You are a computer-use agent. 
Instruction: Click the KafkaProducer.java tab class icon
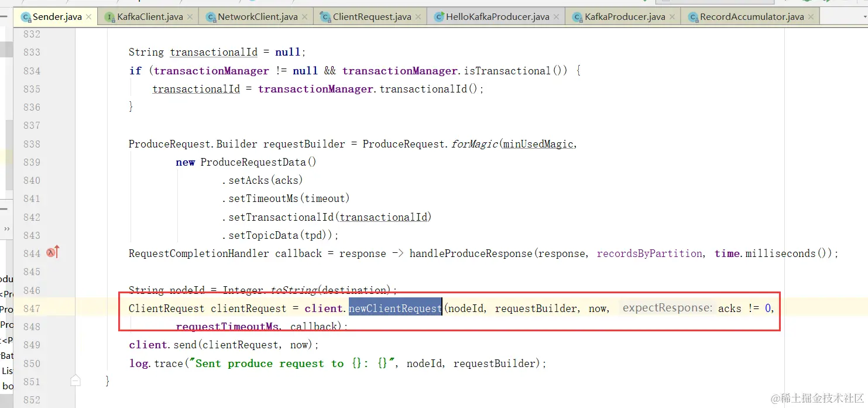(x=578, y=17)
